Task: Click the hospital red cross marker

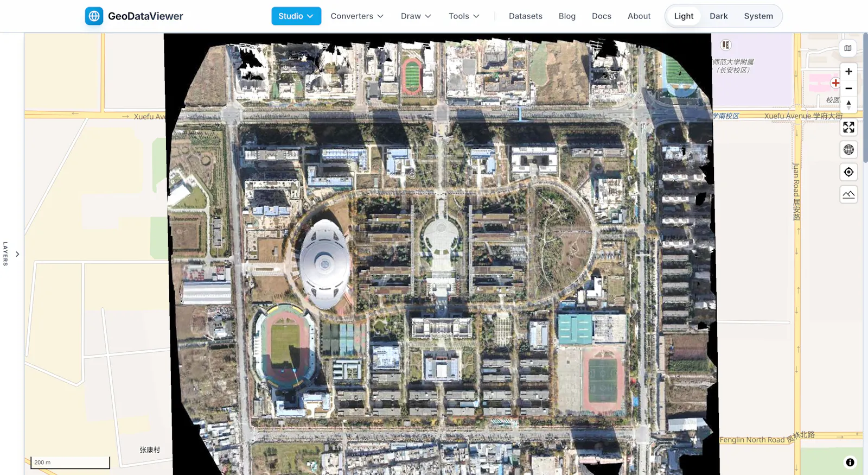Action: (835, 83)
